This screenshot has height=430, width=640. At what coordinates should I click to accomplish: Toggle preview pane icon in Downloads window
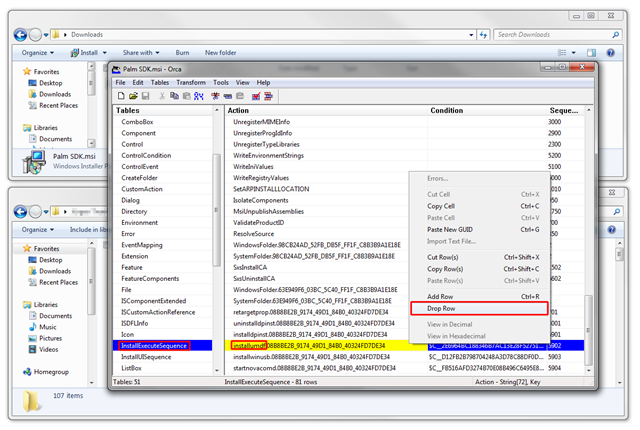click(x=591, y=53)
